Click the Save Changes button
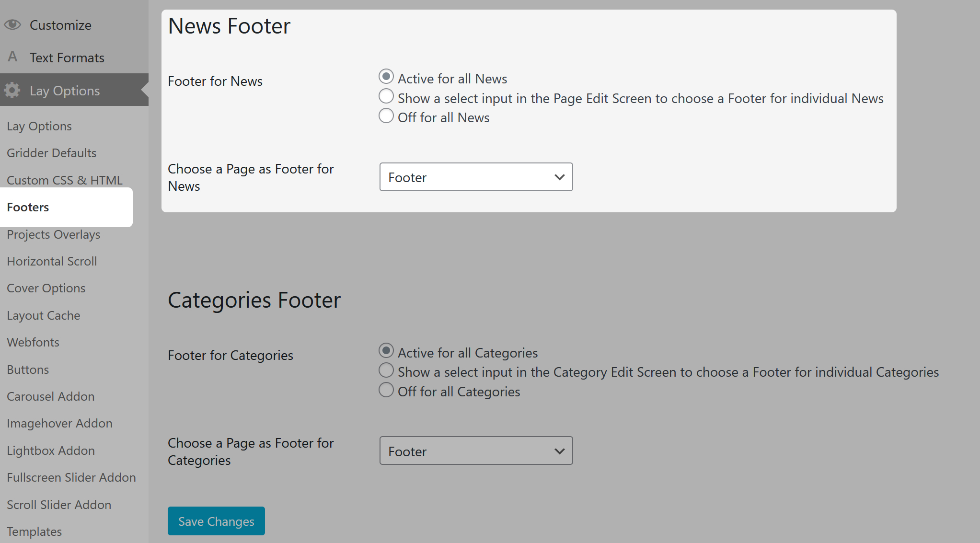Screen dimensions: 980x543 [x=216, y=521]
